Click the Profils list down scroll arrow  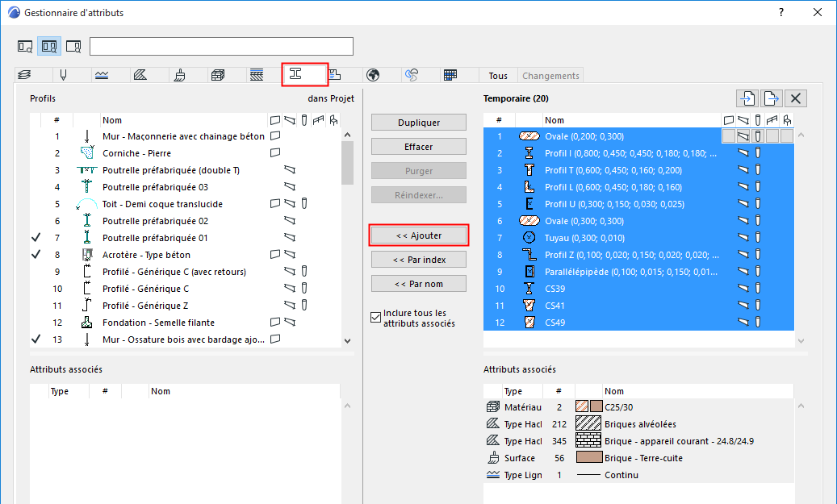coord(348,341)
